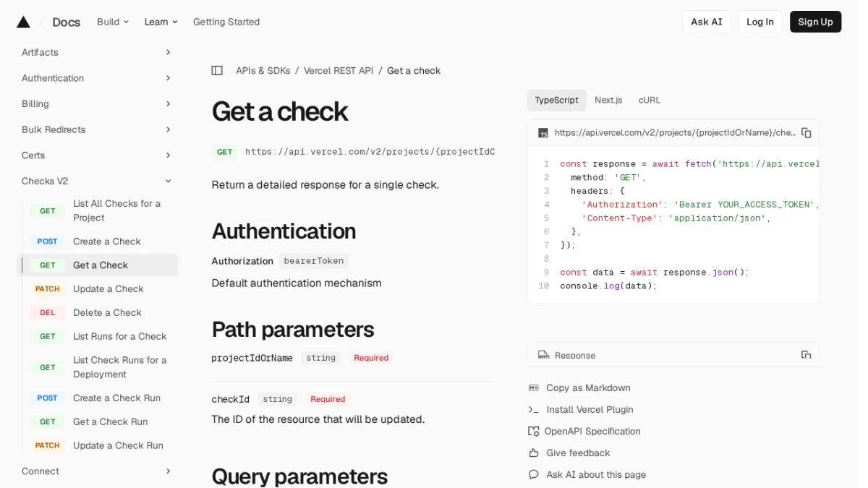This screenshot has width=868, height=488.
Task: Click Ask AI about this page
Action: pyautogui.click(x=596, y=474)
